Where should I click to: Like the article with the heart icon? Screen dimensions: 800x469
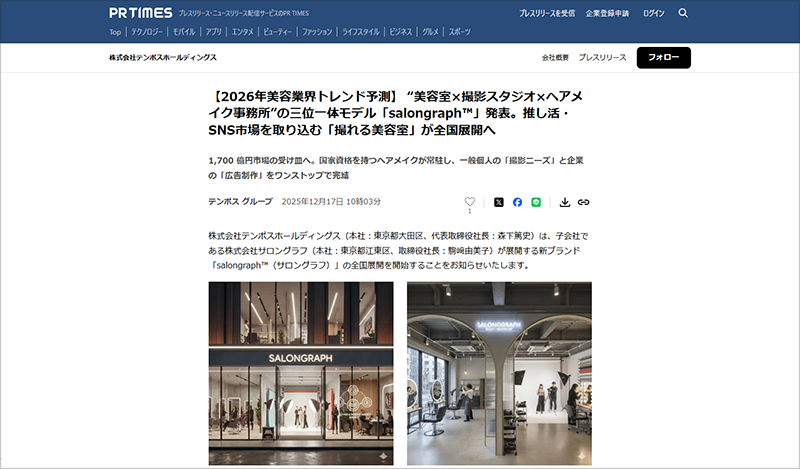[469, 202]
